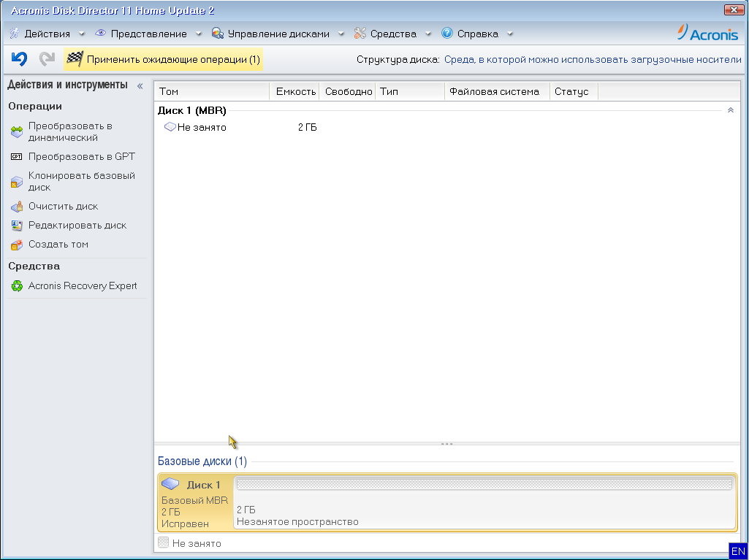Launch Acronis Recovery Expert
Image resolution: width=749 pixels, height=560 pixels.
(x=82, y=286)
